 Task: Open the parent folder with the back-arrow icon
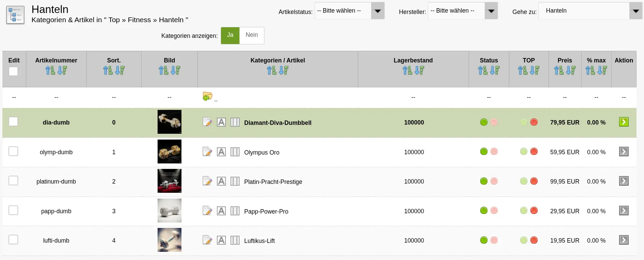tap(207, 97)
